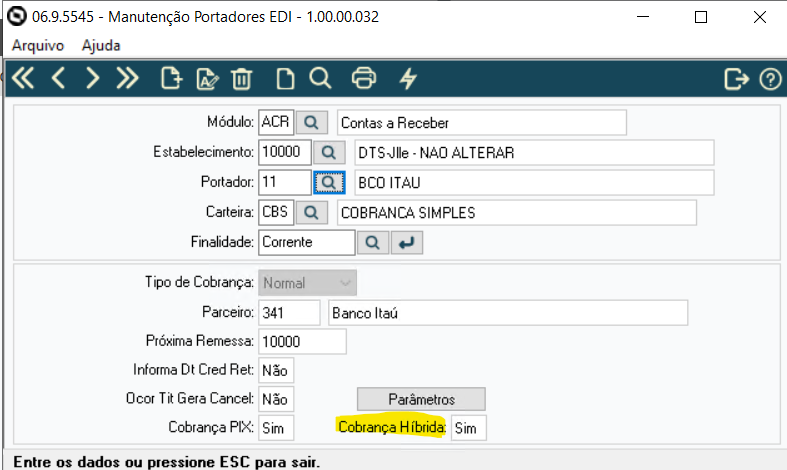
Task: Look up Módulo with magnifier button
Action: pyautogui.click(x=312, y=123)
